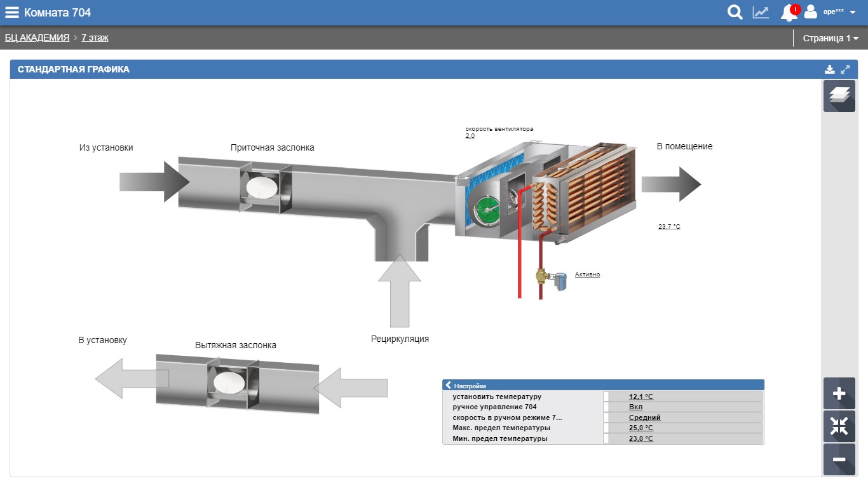The width and height of the screenshot is (868, 488).
Task: Fit graphic to screen with arrows button
Action: [x=839, y=426]
